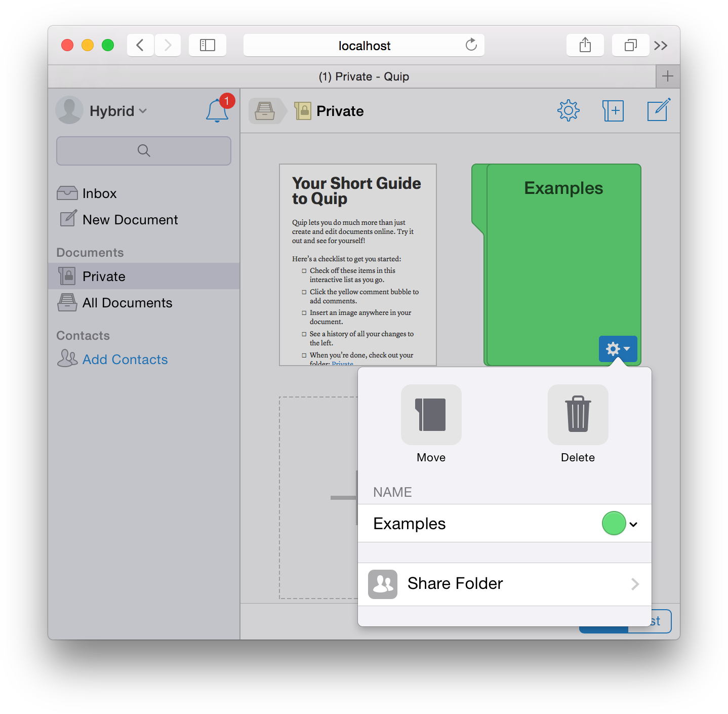Click the compose new document icon
The width and height of the screenshot is (728, 714).
[x=658, y=110]
